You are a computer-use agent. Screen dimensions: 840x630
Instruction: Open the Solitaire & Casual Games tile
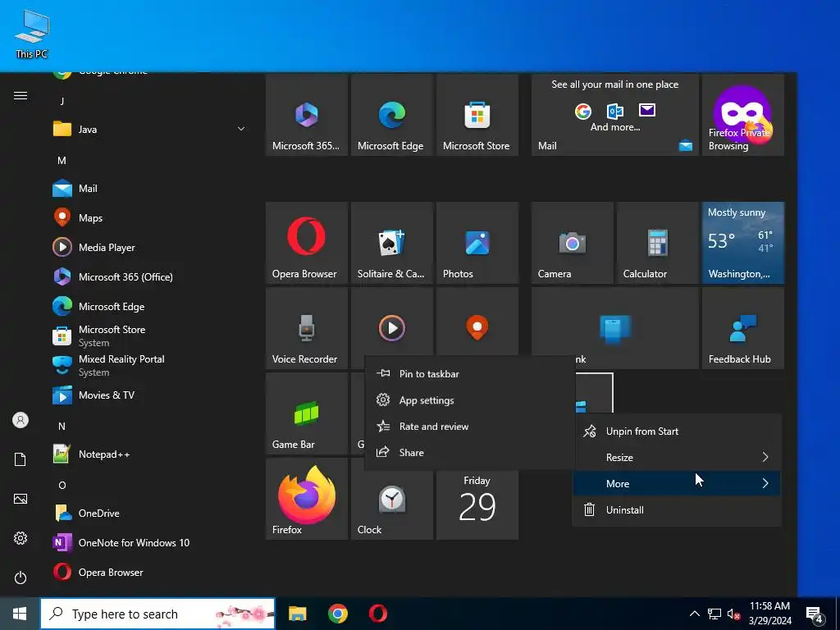391,243
